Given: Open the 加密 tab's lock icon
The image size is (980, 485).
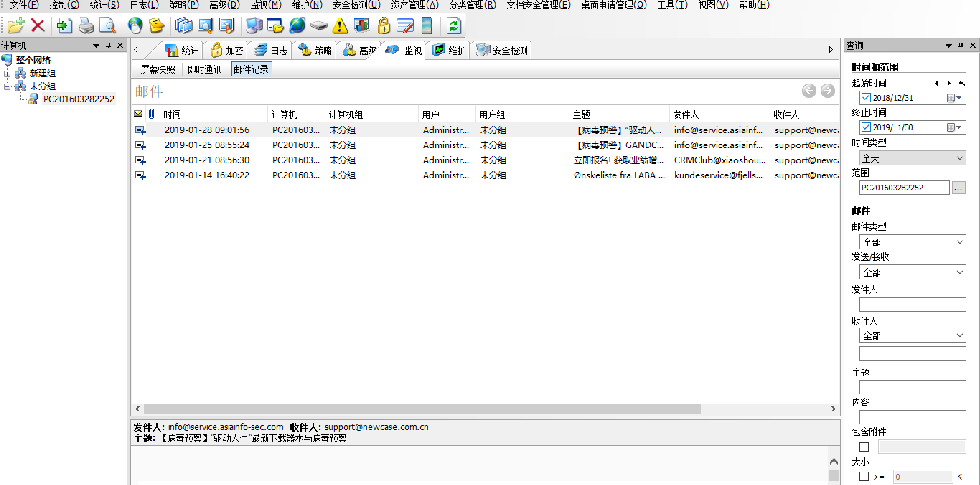Looking at the screenshot, I should (x=216, y=50).
